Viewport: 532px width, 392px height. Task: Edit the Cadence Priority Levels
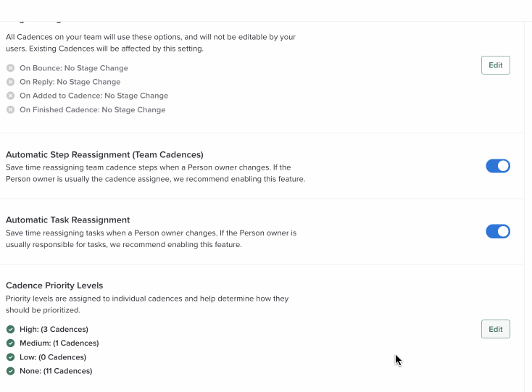[495, 329]
